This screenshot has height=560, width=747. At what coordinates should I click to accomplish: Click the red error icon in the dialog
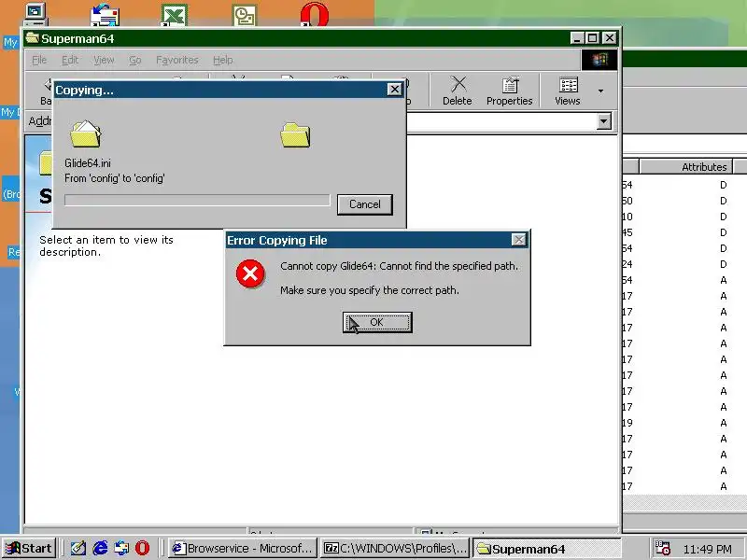pyautogui.click(x=250, y=273)
